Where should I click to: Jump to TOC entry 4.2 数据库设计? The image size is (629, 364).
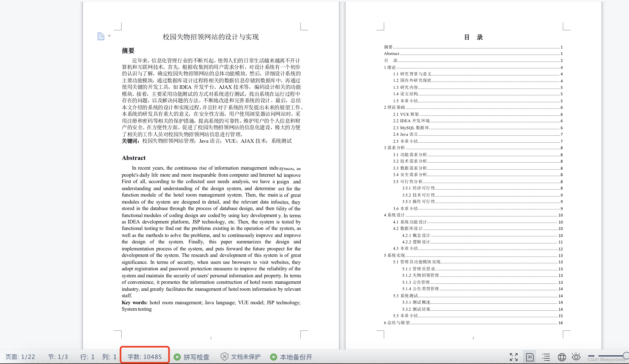pyautogui.click(x=408, y=229)
